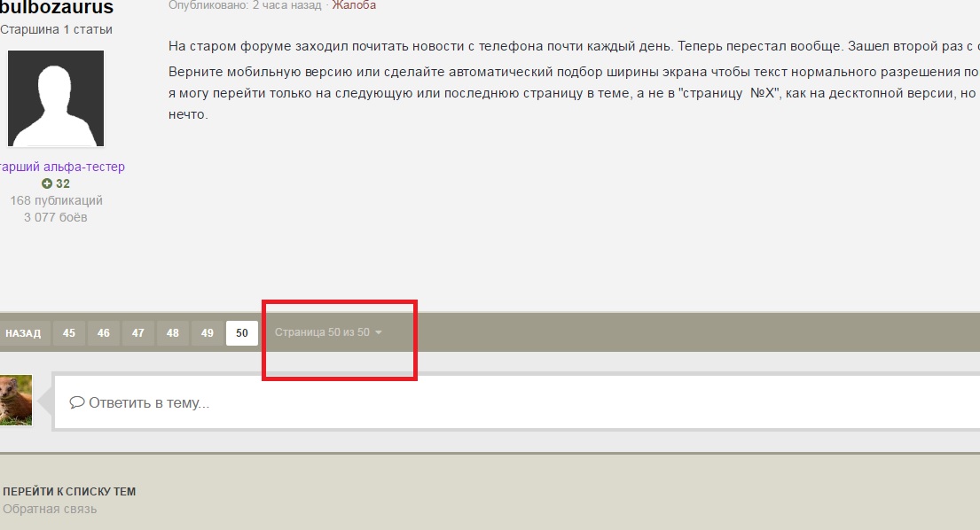Open page 49 of the topic
980x530 pixels.
[208, 333]
